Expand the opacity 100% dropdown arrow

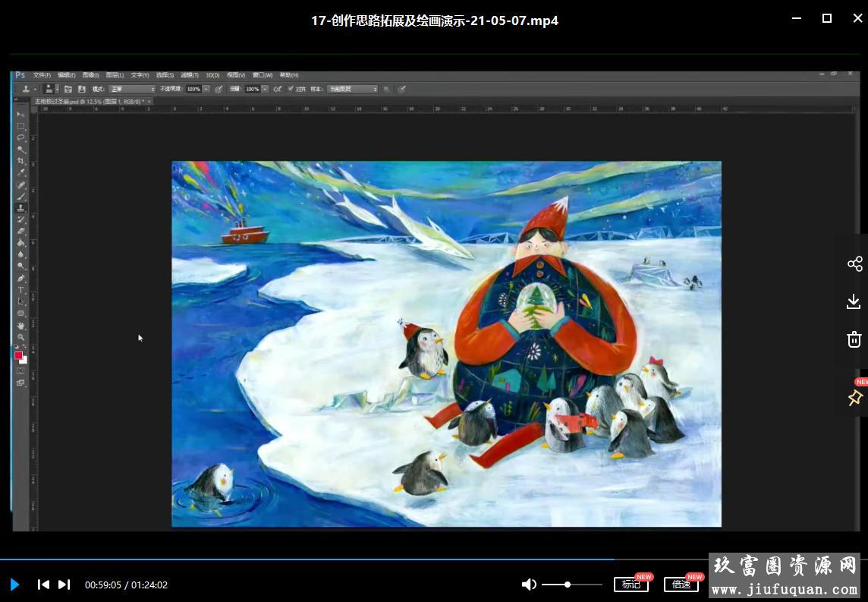click(x=206, y=89)
